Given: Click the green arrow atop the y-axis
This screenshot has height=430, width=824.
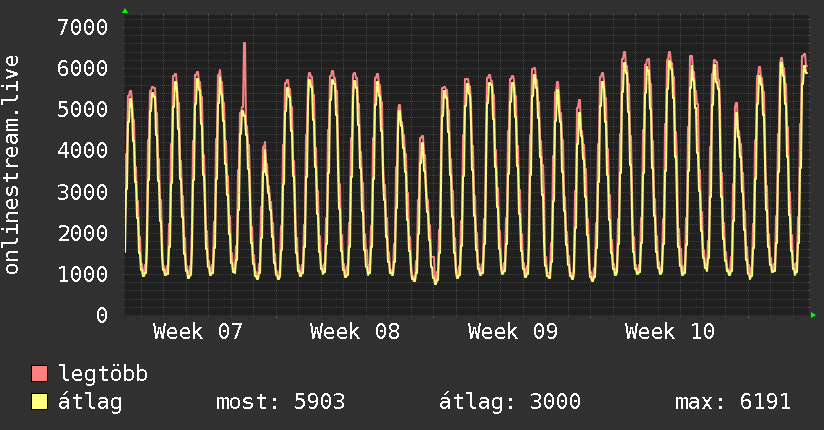Looking at the screenshot, I should coord(125,11).
